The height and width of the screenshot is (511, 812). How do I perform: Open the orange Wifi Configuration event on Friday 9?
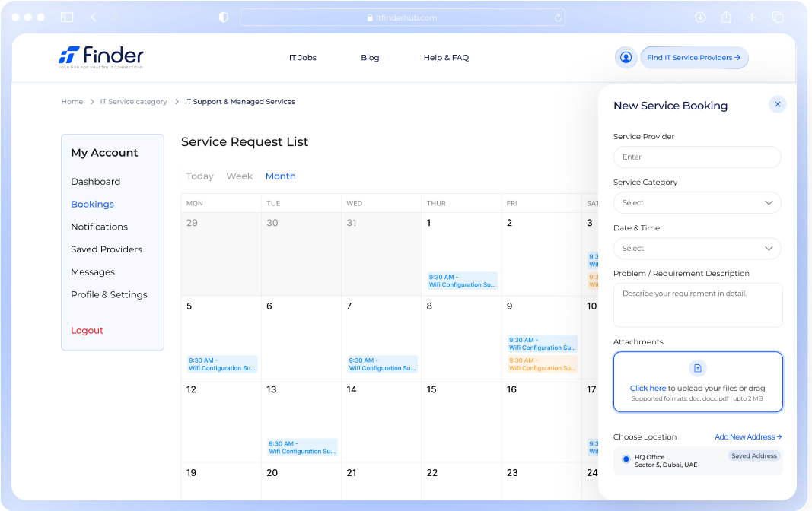coord(543,364)
